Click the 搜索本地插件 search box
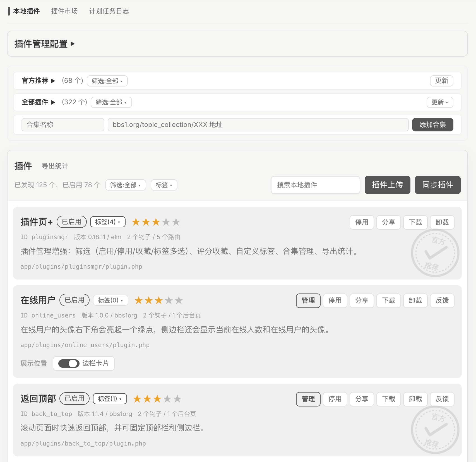Image resolution: width=476 pixels, height=462 pixels. point(316,185)
